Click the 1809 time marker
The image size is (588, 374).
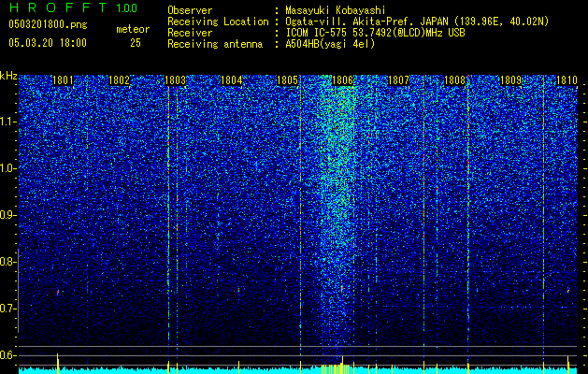point(510,80)
